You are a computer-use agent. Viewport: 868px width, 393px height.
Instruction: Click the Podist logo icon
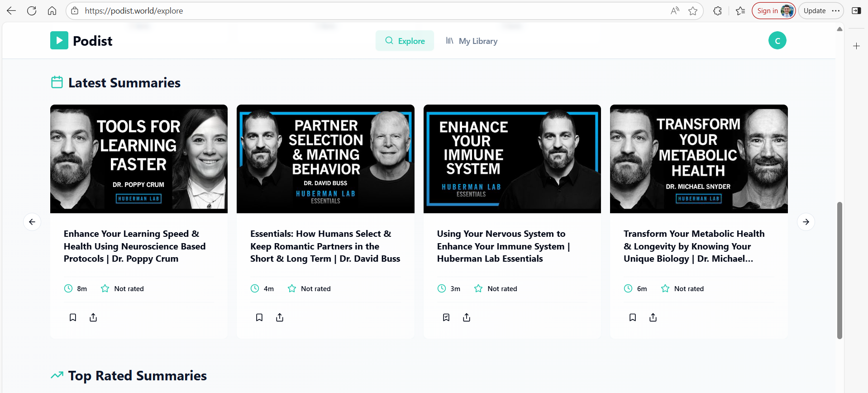[59, 40]
